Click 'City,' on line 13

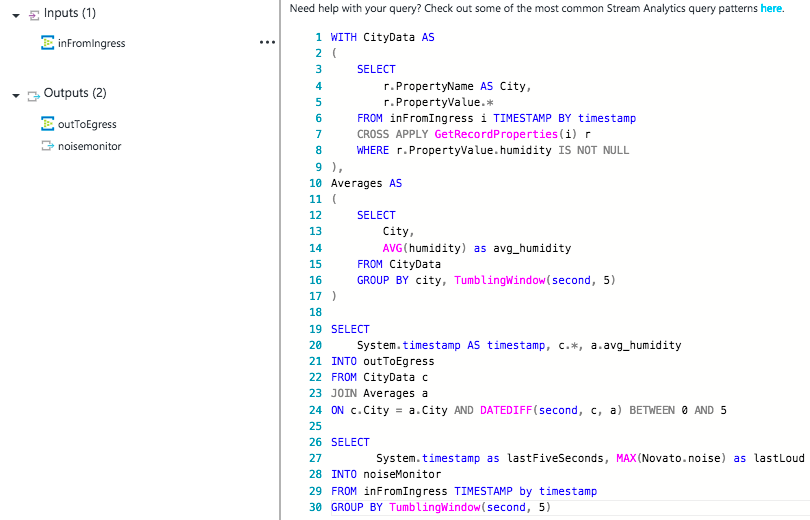(x=398, y=231)
